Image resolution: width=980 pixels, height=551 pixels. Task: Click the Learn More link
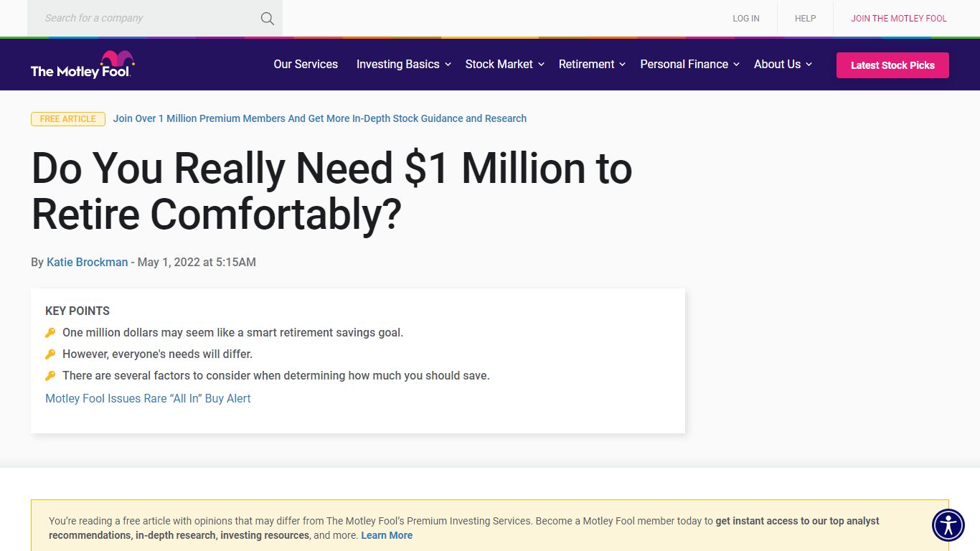pos(387,535)
